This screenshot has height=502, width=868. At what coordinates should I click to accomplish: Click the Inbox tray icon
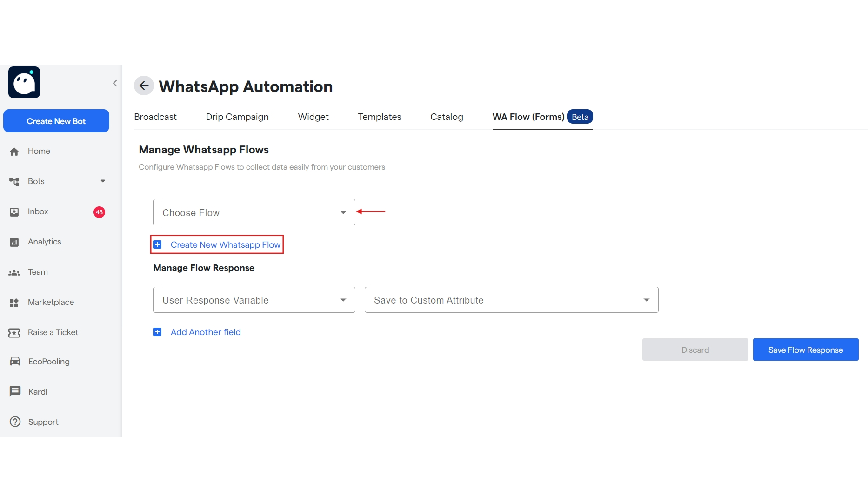[x=14, y=212]
